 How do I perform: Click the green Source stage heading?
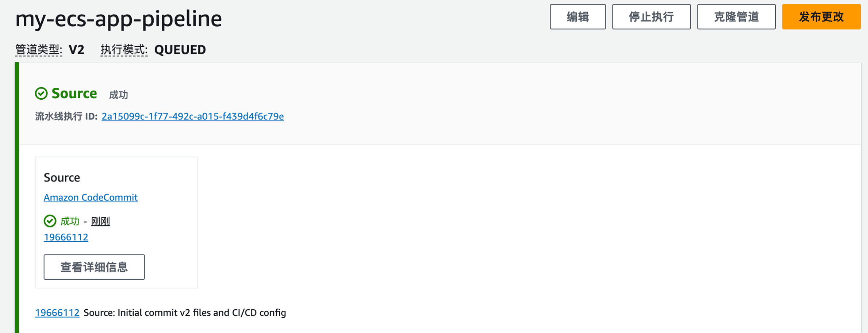click(x=74, y=93)
